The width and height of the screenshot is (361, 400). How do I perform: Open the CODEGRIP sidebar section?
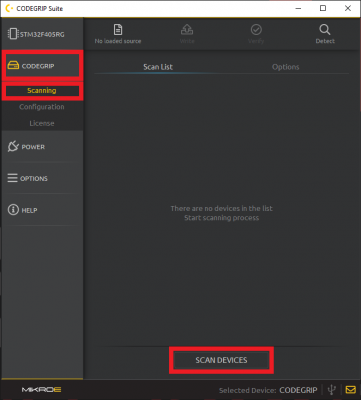click(41, 66)
